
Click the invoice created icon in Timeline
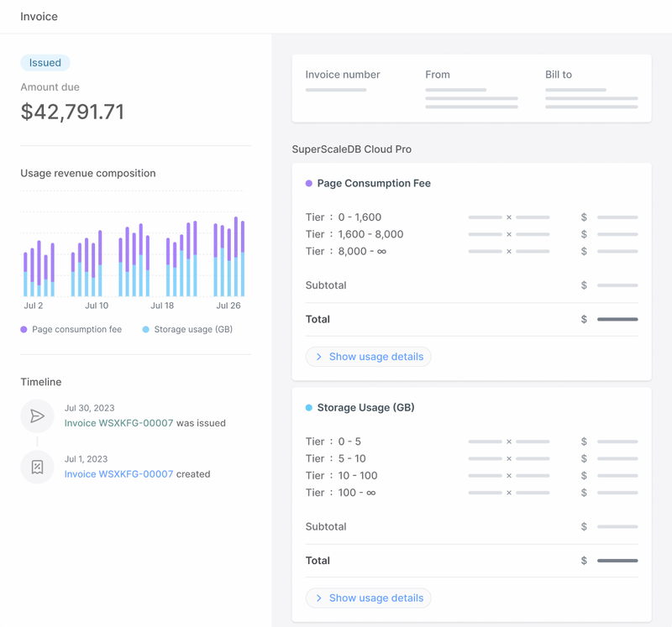[37, 467]
